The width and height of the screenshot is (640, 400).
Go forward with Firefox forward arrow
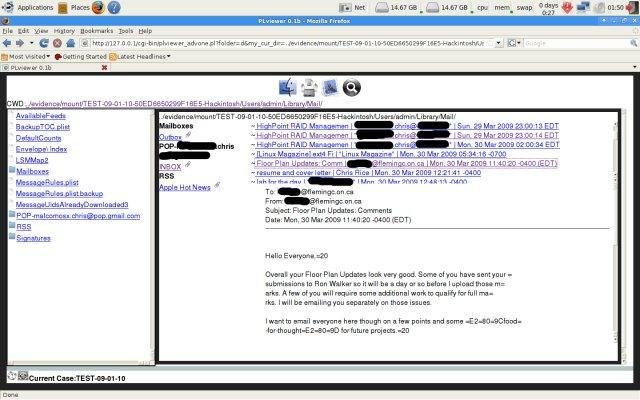[20, 43]
